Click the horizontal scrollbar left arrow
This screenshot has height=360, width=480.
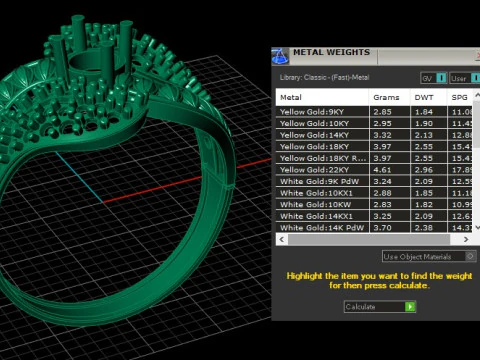(x=282, y=239)
